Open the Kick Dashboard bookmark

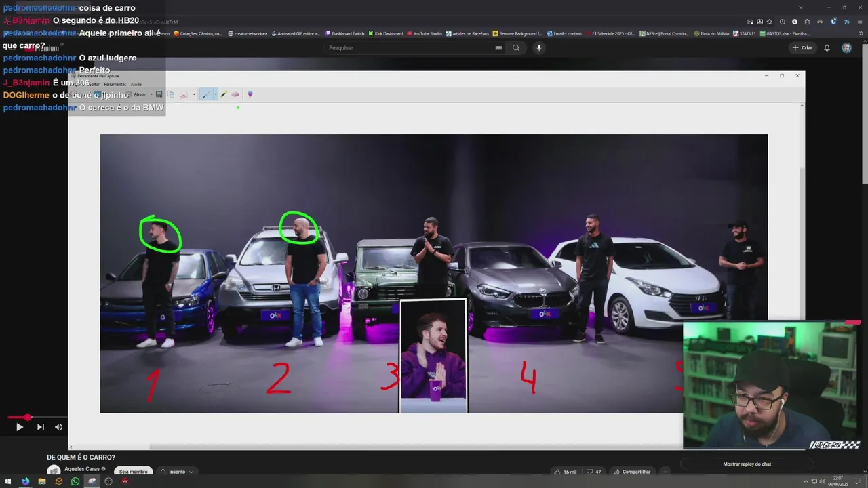tap(386, 33)
